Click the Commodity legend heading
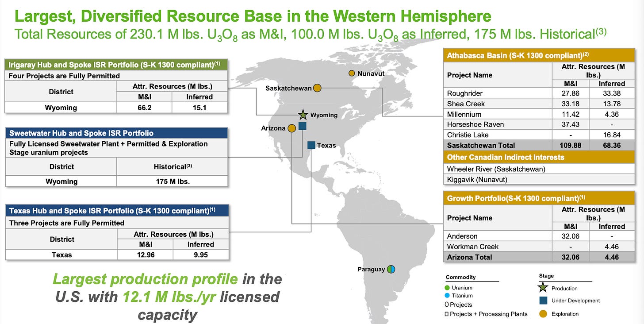644x324 pixels. tap(461, 277)
